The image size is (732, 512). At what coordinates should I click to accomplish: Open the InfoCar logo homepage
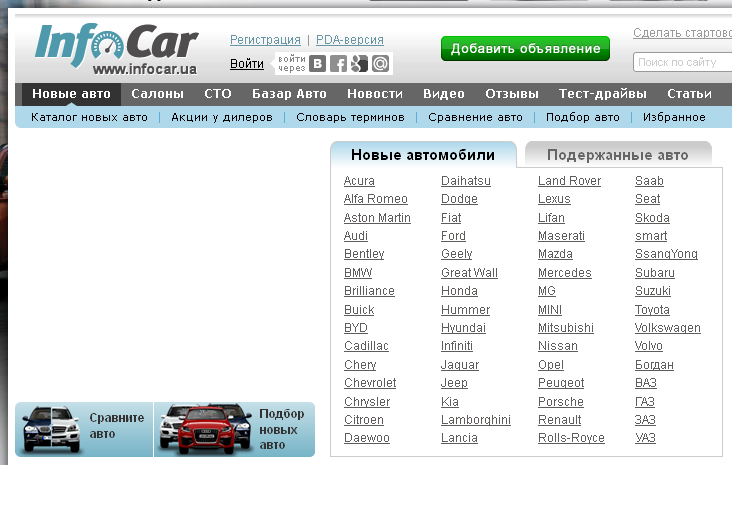117,49
